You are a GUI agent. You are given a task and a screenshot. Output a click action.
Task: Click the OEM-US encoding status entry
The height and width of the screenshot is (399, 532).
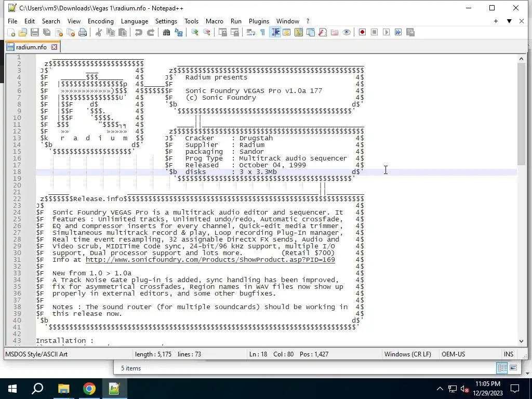(x=453, y=354)
